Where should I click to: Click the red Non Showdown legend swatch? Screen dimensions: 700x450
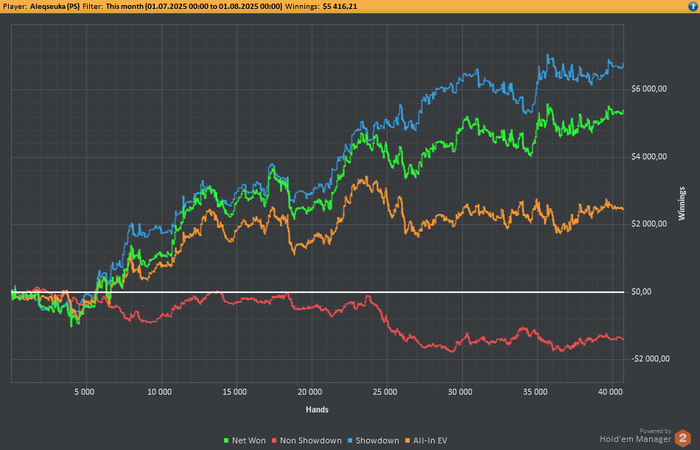pos(274,441)
